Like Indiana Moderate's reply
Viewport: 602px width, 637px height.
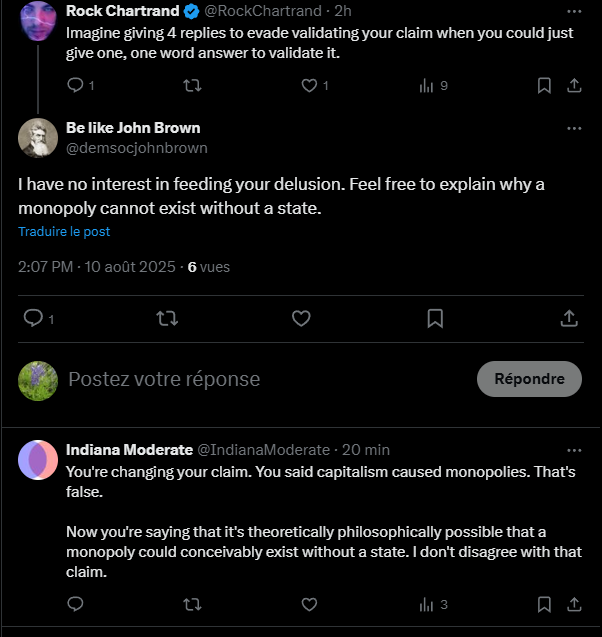[x=309, y=604]
